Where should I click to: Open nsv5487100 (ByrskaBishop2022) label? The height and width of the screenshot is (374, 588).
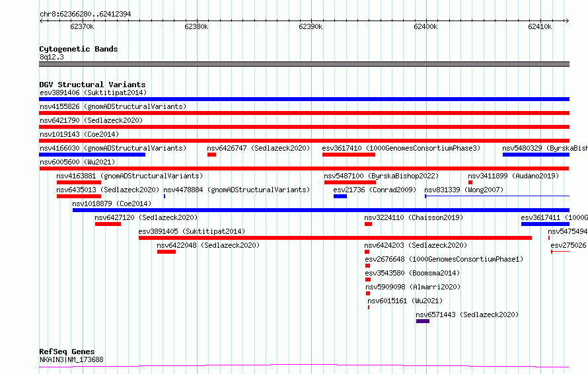tap(381, 176)
